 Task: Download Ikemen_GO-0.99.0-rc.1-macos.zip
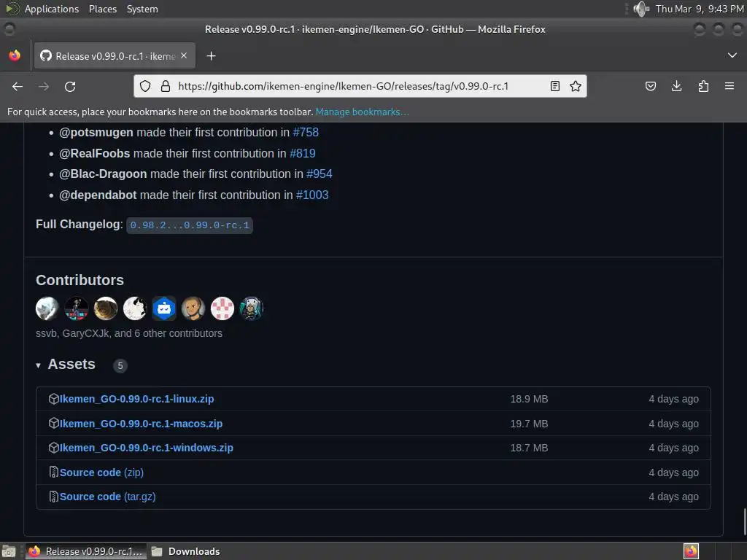coord(141,424)
